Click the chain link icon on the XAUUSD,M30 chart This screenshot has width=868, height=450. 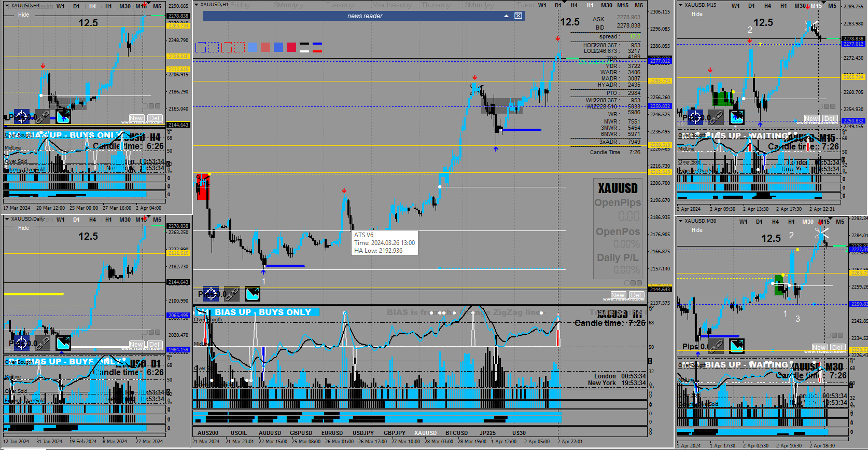716,346
